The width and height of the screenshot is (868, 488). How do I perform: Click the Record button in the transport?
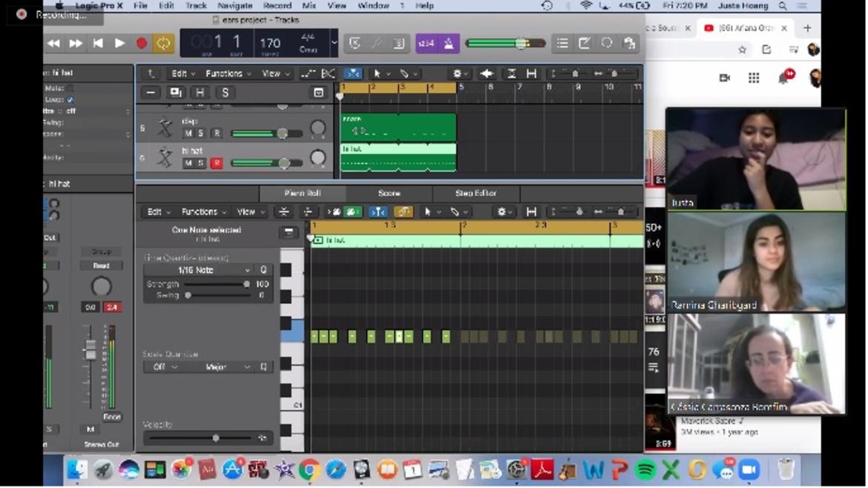click(141, 43)
